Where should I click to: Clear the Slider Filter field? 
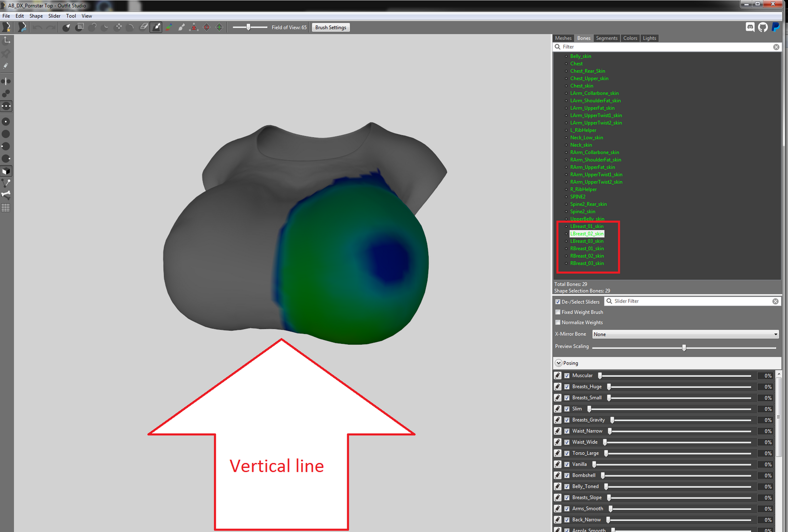(x=776, y=301)
